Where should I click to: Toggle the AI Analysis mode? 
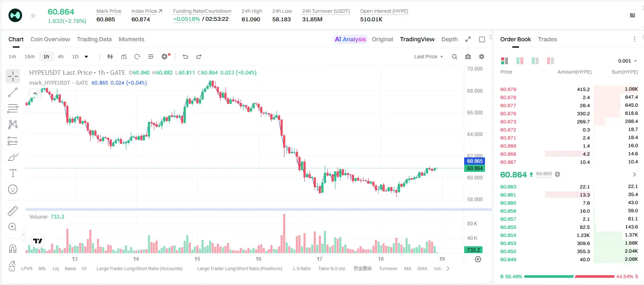click(350, 39)
